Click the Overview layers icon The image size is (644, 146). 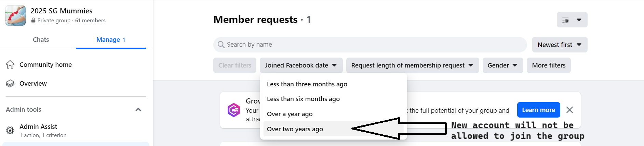point(10,83)
